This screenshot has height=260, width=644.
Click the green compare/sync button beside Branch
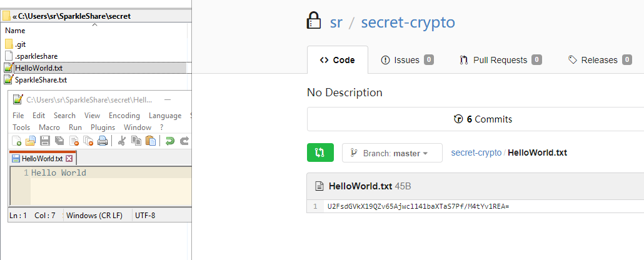[x=320, y=152]
